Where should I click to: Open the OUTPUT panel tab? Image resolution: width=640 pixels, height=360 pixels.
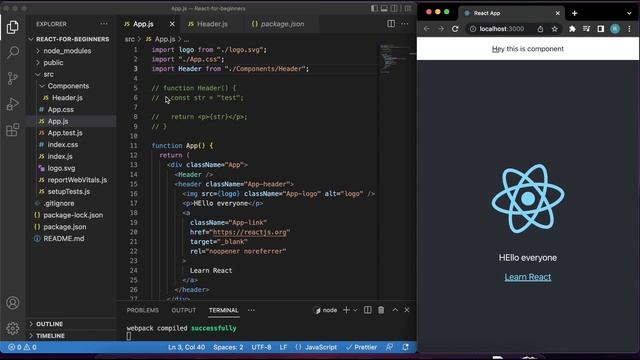[x=184, y=310]
